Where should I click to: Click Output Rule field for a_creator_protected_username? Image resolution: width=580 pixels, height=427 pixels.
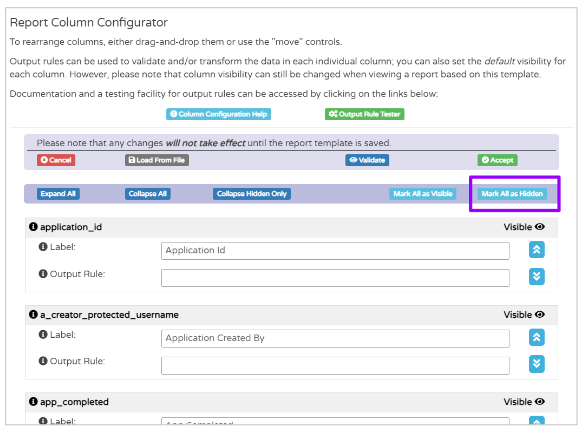[335, 366]
